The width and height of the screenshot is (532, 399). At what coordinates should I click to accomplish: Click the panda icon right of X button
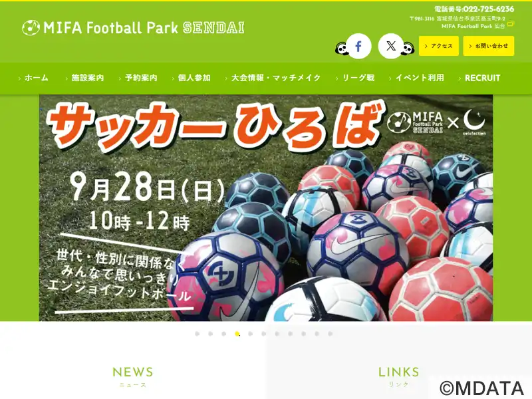pos(408,49)
